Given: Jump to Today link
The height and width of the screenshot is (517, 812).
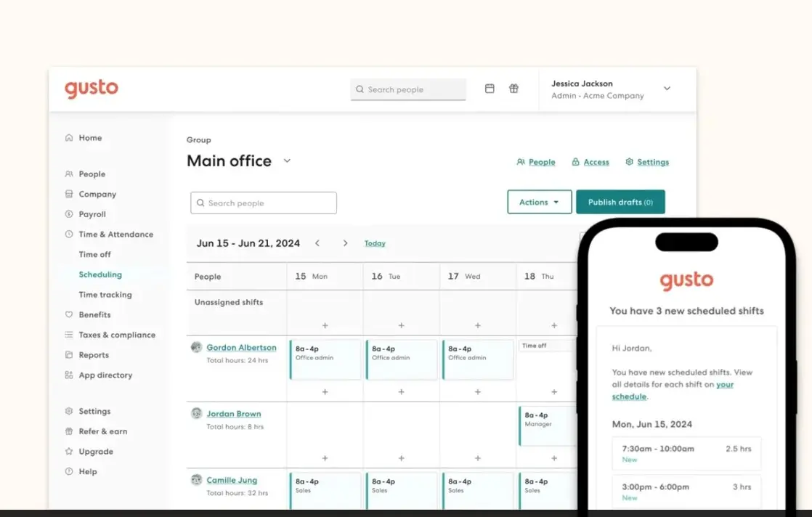Looking at the screenshot, I should pyautogui.click(x=375, y=243).
